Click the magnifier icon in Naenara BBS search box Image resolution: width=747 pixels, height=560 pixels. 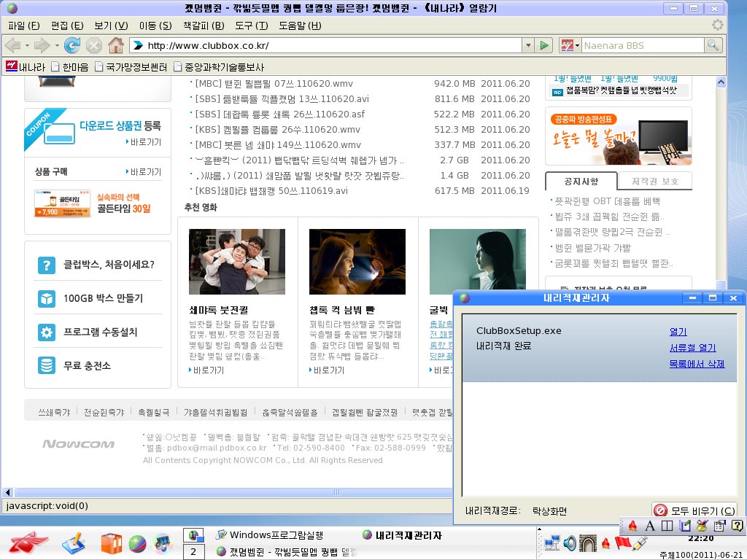click(x=713, y=45)
